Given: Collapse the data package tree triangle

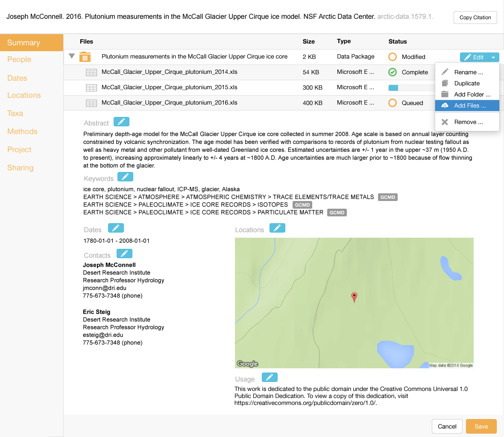Looking at the screenshot, I should click(x=72, y=56).
